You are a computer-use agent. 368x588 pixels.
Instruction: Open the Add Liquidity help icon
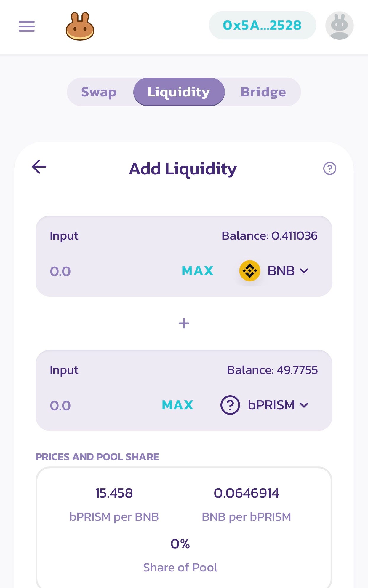coord(329,168)
